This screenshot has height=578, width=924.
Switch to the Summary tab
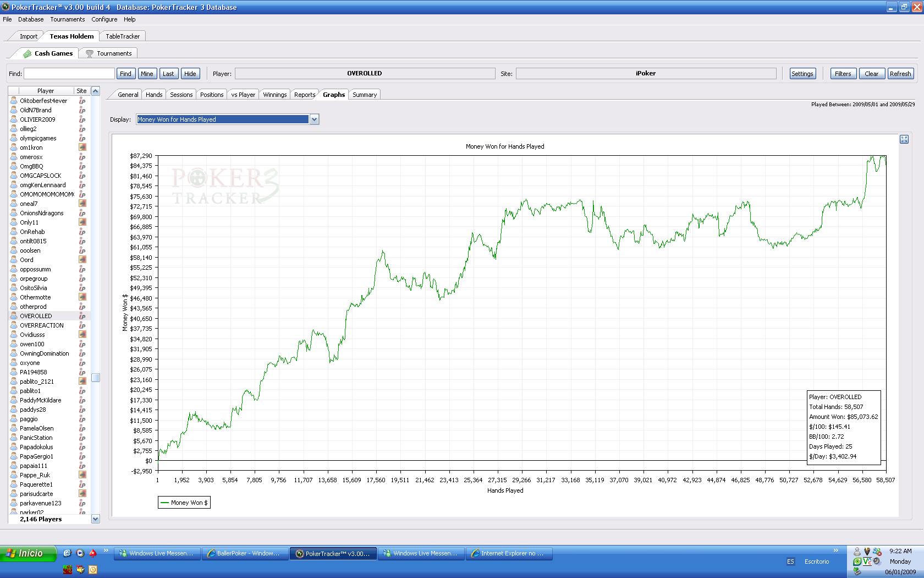(x=365, y=95)
